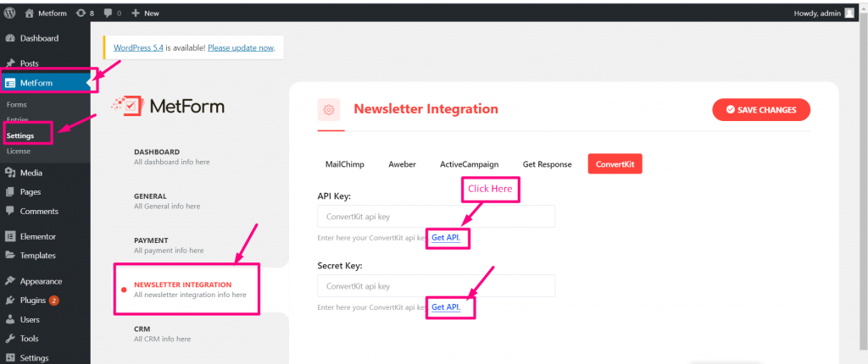
Task: Select NEWSLETTER INTEGRATION section
Action: [x=190, y=290]
